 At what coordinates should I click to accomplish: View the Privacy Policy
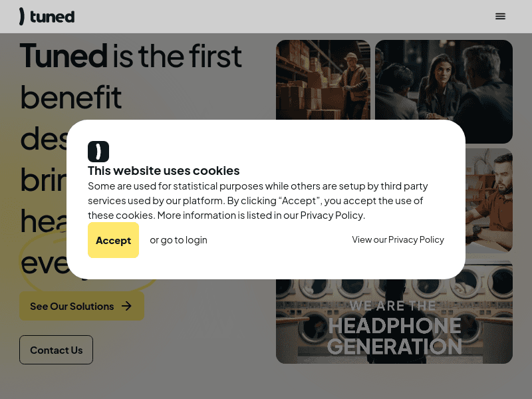coord(398,239)
